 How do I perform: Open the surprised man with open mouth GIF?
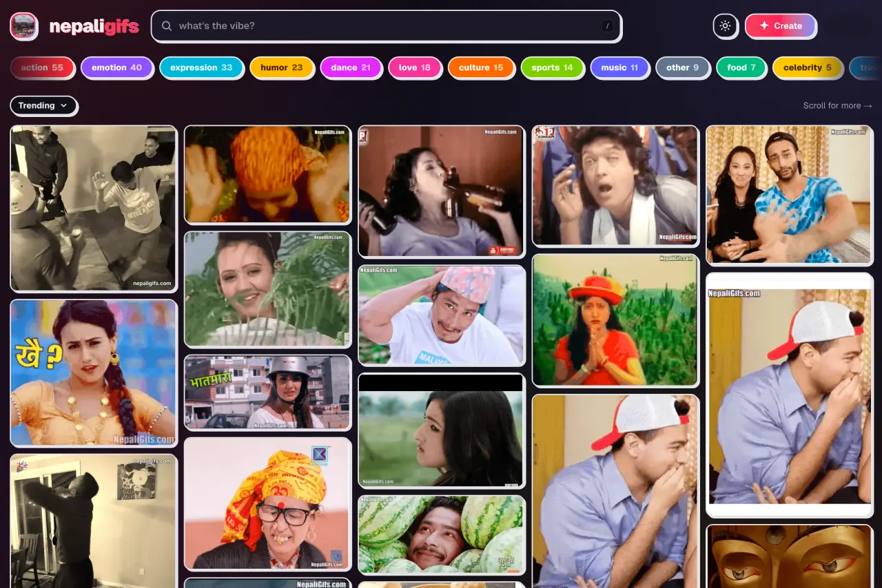point(616,185)
